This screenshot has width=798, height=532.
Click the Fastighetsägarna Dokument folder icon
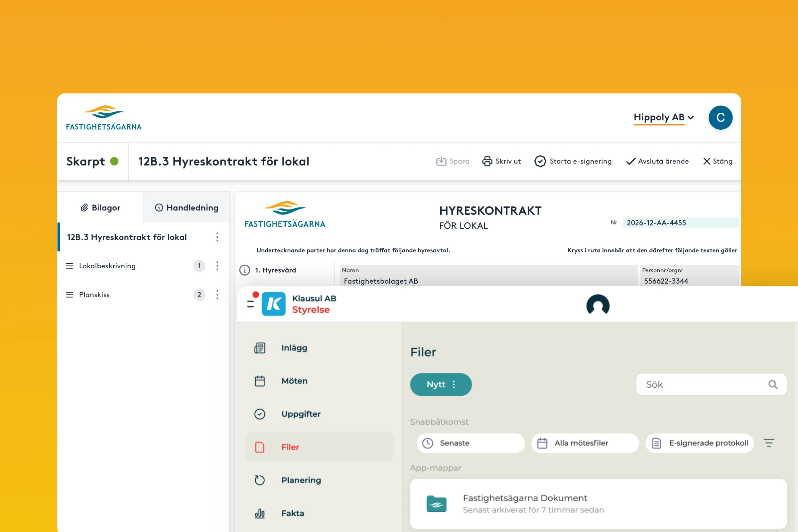436,503
